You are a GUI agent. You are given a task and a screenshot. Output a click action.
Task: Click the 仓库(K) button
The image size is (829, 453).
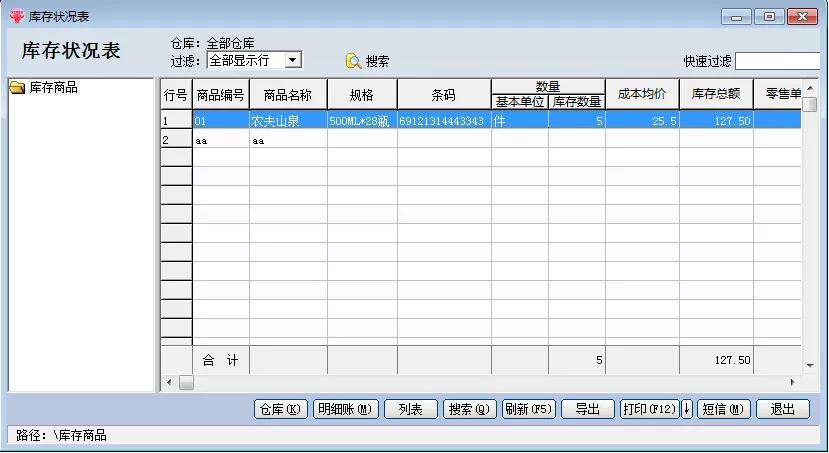click(x=281, y=409)
